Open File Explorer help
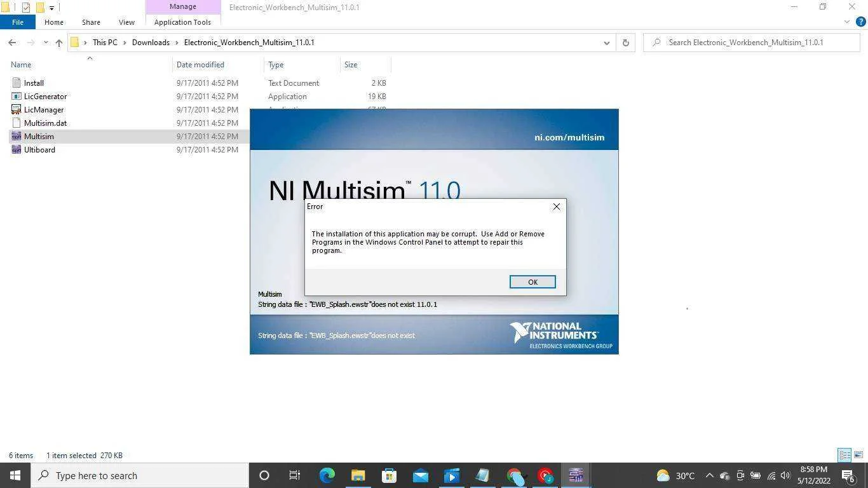The image size is (868, 488). [x=861, y=22]
